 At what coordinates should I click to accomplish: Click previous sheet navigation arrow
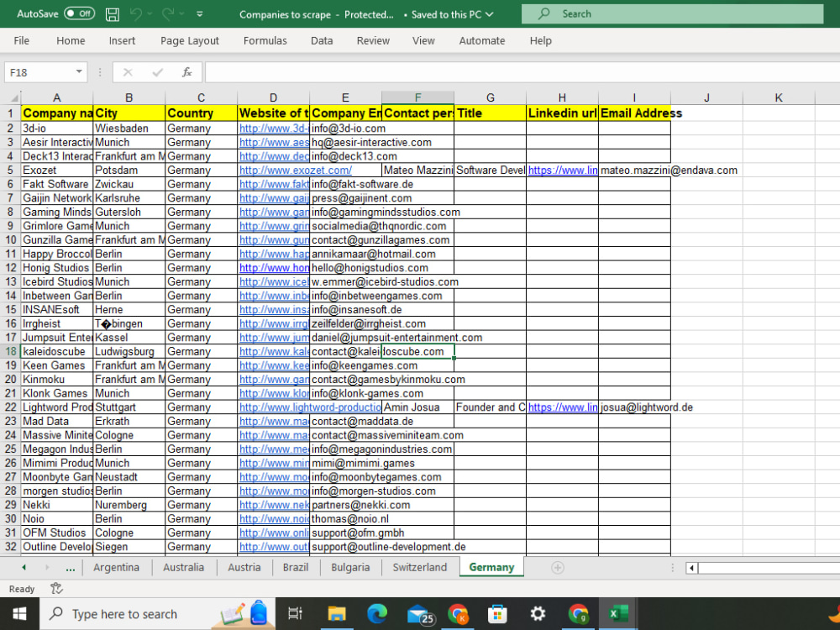coord(24,567)
